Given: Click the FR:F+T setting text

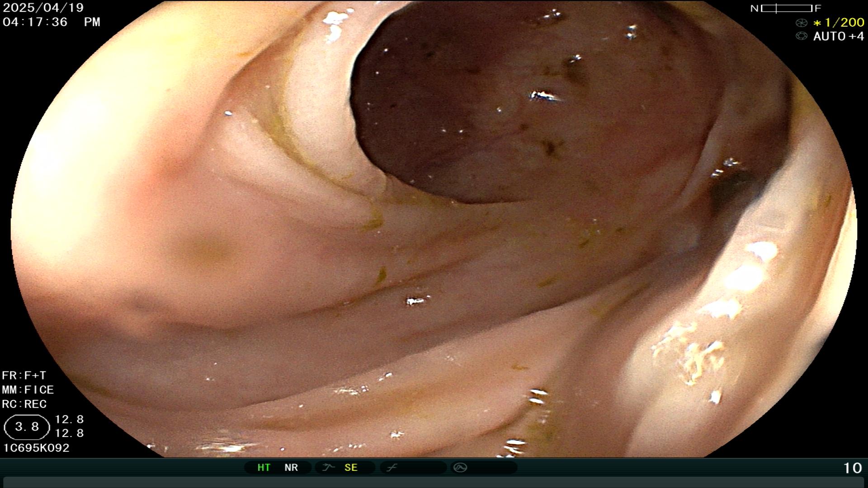Looking at the screenshot, I should point(24,375).
